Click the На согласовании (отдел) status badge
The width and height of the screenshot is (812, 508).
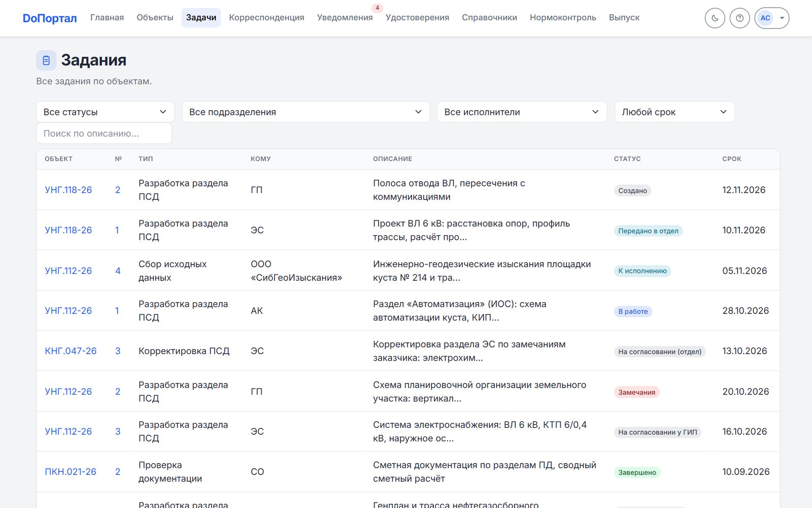coord(660,352)
